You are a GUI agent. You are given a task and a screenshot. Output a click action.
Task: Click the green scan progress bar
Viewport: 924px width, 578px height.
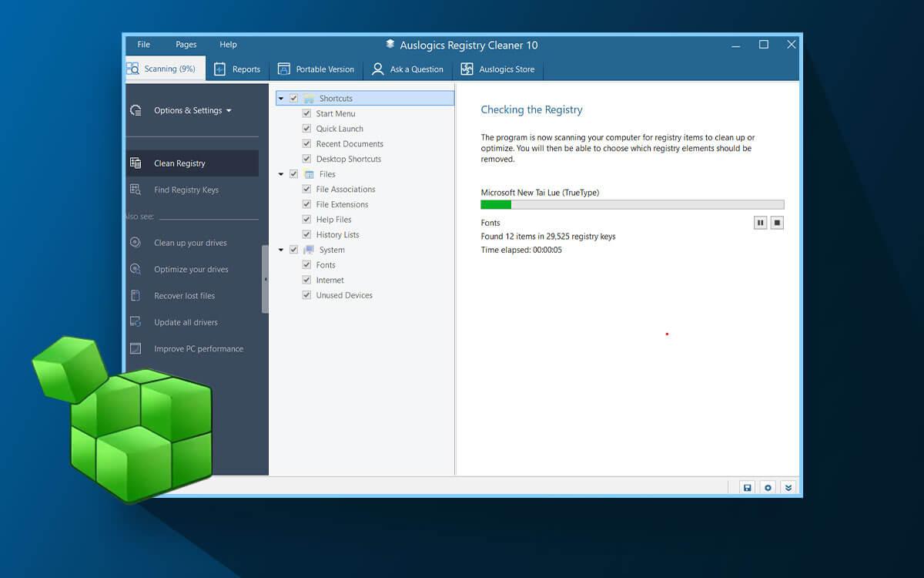click(x=496, y=204)
